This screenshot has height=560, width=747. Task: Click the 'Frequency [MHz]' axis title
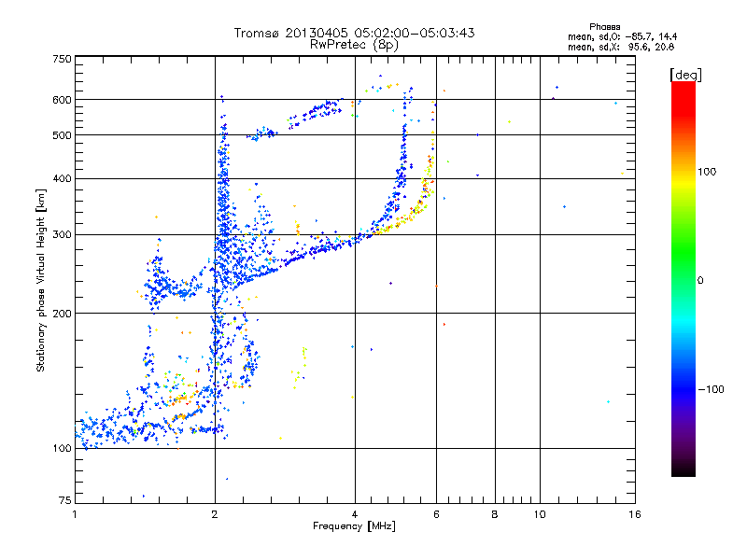pos(354,526)
